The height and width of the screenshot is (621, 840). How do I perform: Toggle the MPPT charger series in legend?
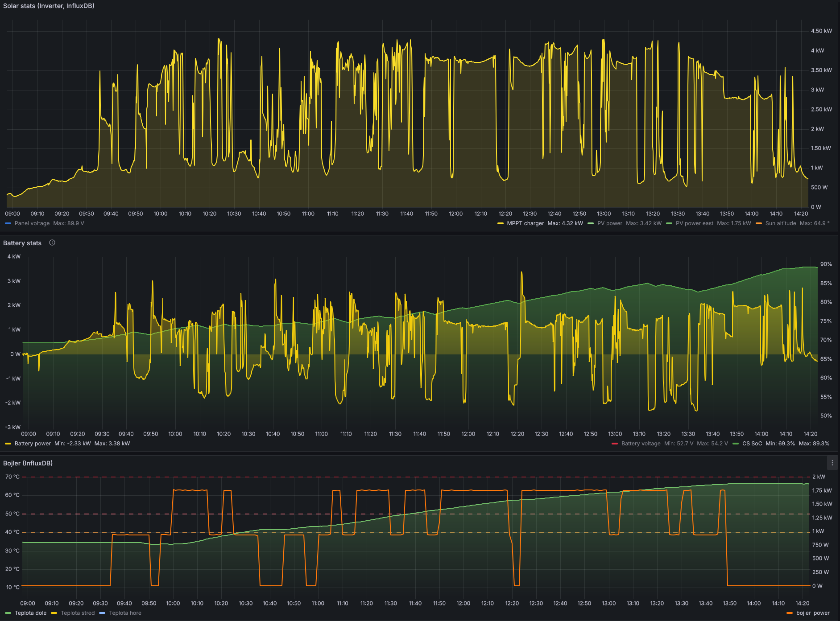[x=525, y=223]
